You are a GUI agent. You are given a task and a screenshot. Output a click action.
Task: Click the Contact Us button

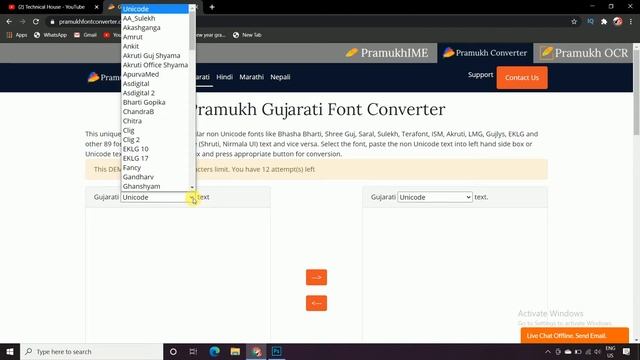[522, 78]
